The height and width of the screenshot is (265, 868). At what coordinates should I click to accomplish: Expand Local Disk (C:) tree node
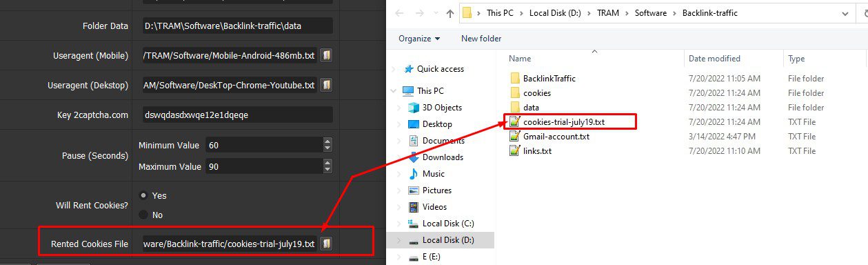[399, 224]
